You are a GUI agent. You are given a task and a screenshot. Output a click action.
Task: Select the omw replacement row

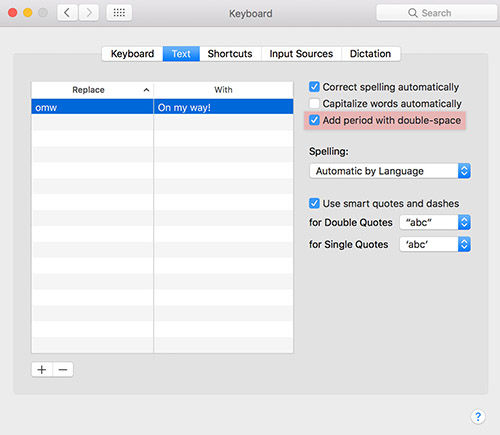pyautogui.click(x=162, y=107)
